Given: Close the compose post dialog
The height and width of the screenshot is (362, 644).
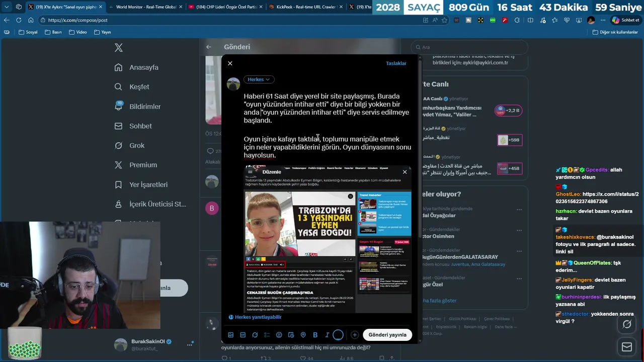Looking at the screenshot, I should pos(230,63).
